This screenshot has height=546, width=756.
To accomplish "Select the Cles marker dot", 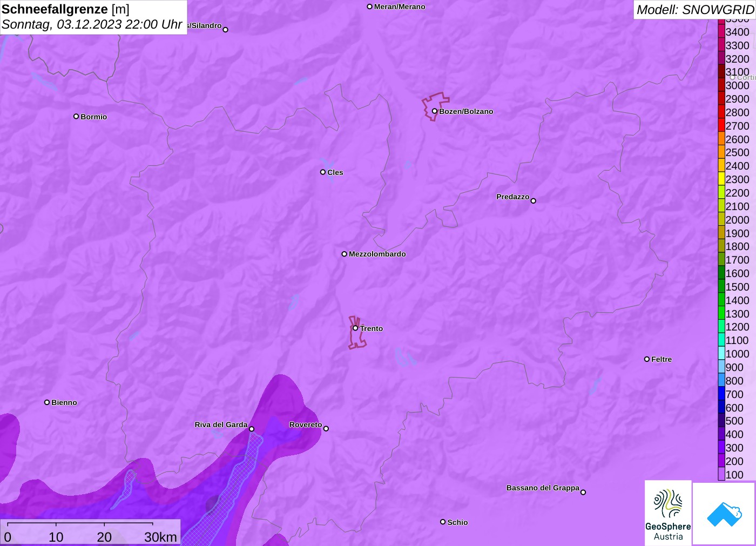I will click(322, 172).
